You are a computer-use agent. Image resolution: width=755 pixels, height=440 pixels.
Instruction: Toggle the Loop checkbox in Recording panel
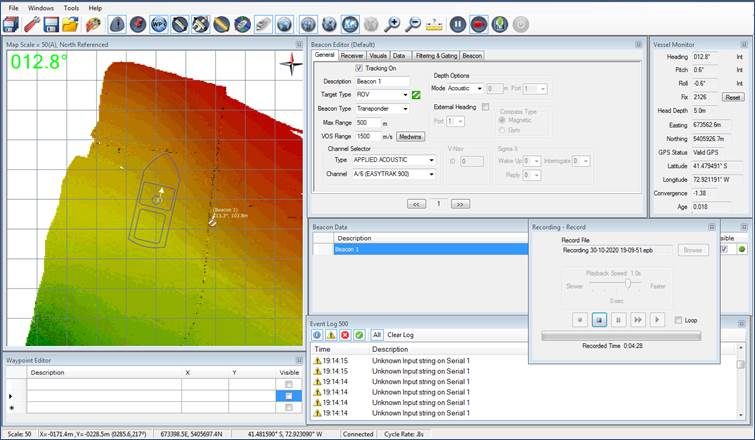tap(679, 320)
